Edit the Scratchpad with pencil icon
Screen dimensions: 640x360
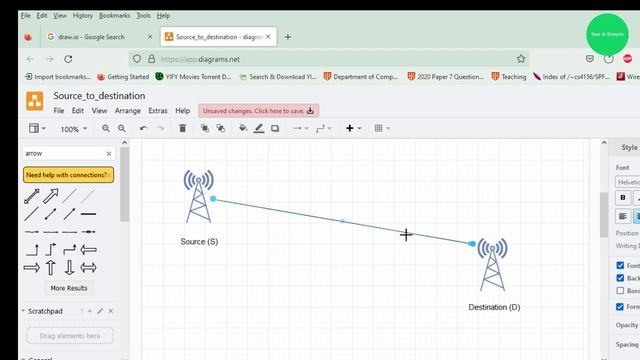point(100,311)
